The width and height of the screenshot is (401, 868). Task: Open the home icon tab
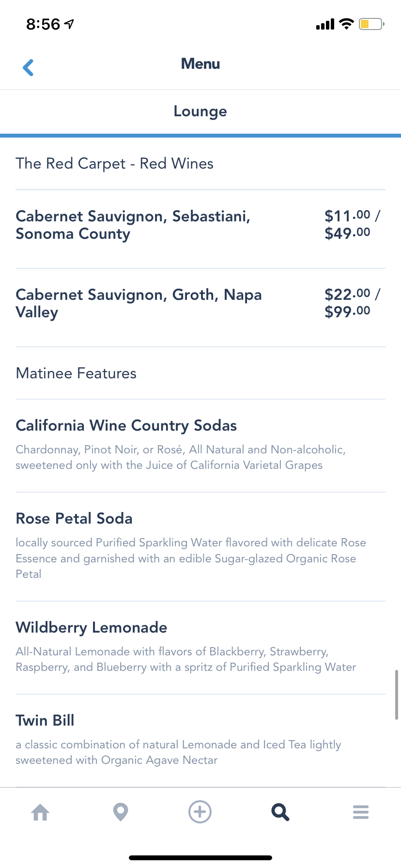[40, 812]
